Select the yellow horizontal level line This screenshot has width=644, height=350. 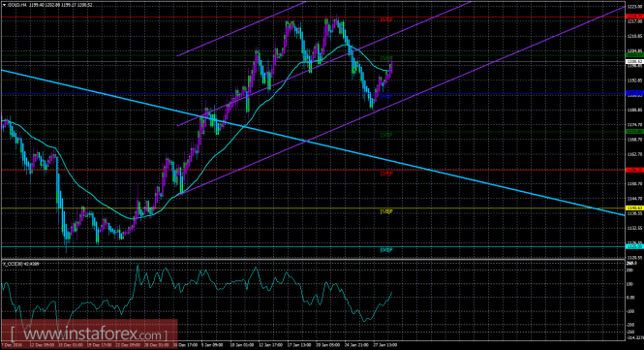point(312,208)
